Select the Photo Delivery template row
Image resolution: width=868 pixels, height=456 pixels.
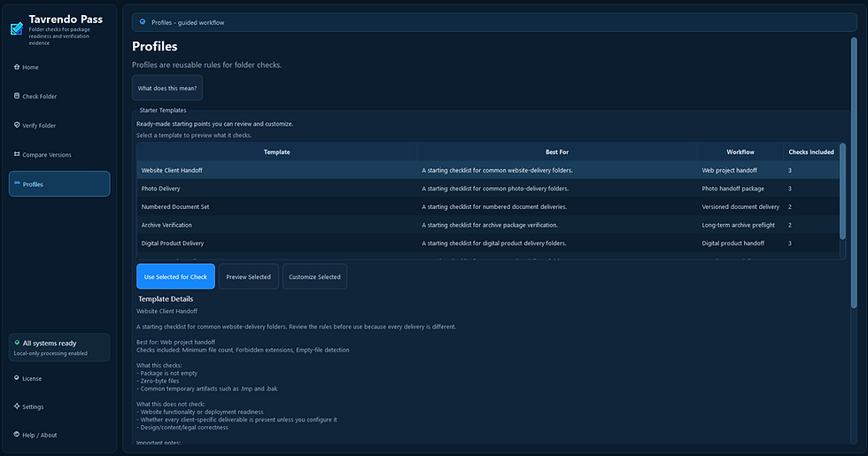pyautogui.click(x=488, y=188)
